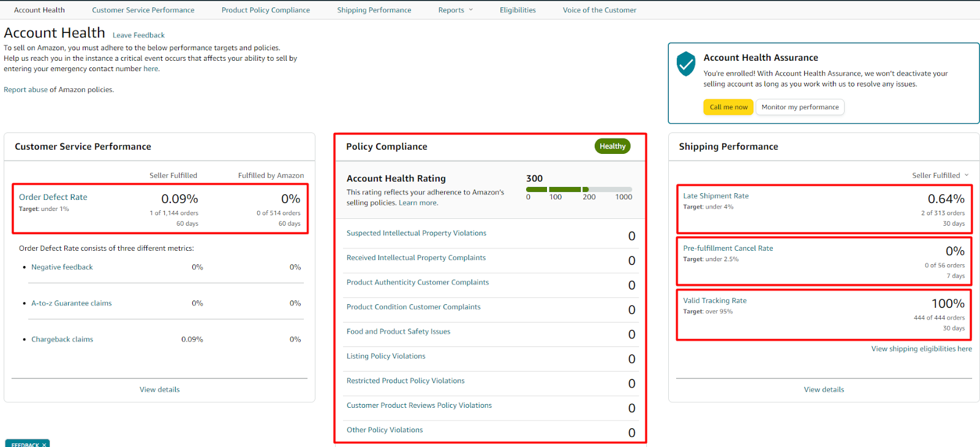This screenshot has height=447, width=980.
Task: Click the large 0.09% Order Defect Rate value
Action: tap(179, 199)
